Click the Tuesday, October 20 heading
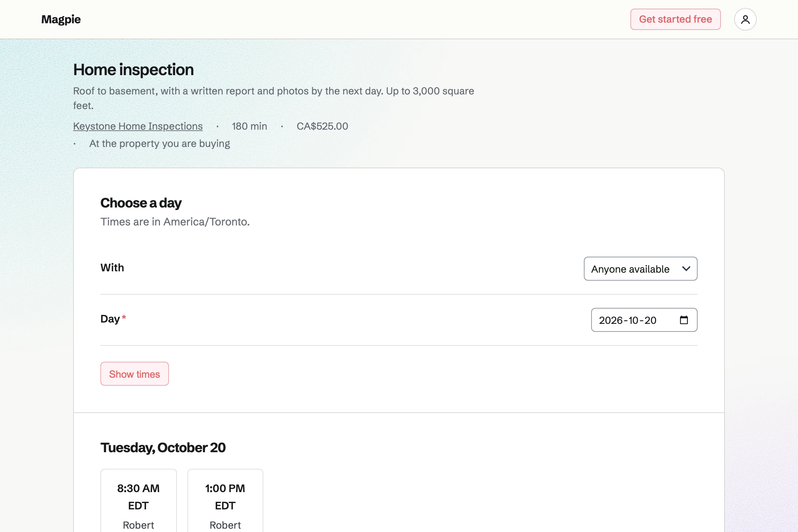Viewport: 798px width, 532px height. [163, 448]
